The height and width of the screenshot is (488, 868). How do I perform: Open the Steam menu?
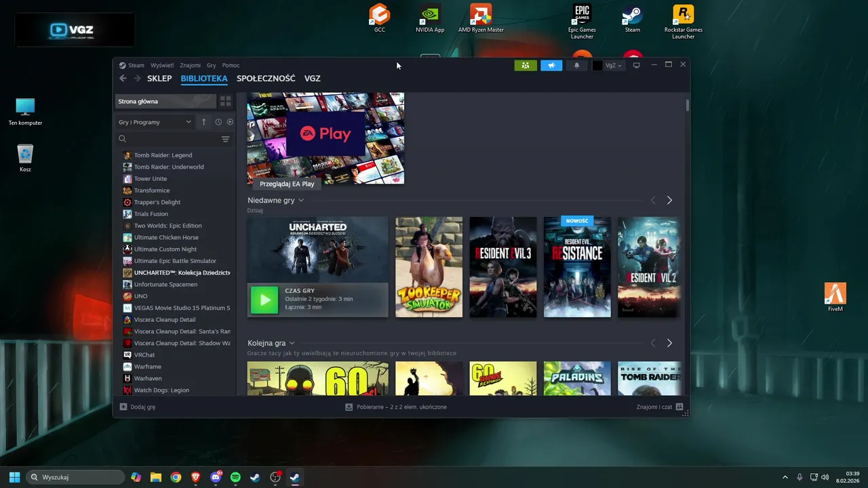coord(136,66)
